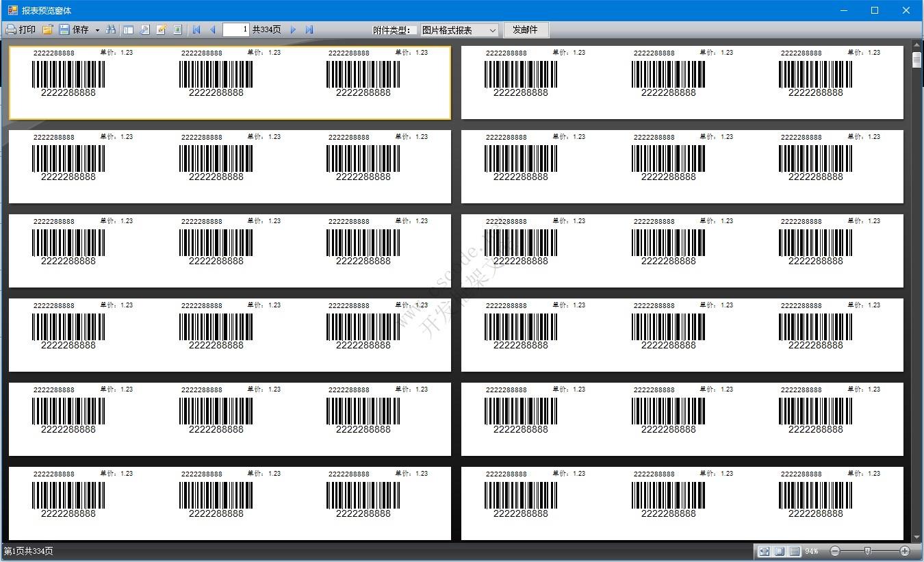Expand the 保存 save options arrow
Image resolution: width=924 pixels, height=562 pixels.
pos(97,30)
